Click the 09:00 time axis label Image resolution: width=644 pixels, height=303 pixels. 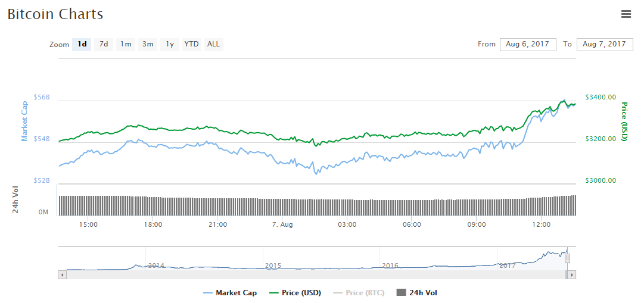tap(477, 224)
